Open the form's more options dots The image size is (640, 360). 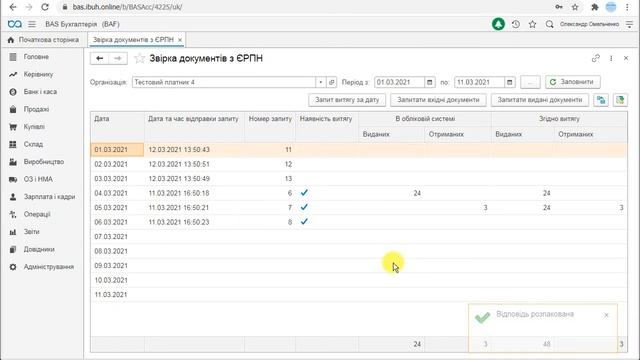(x=611, y=58)
